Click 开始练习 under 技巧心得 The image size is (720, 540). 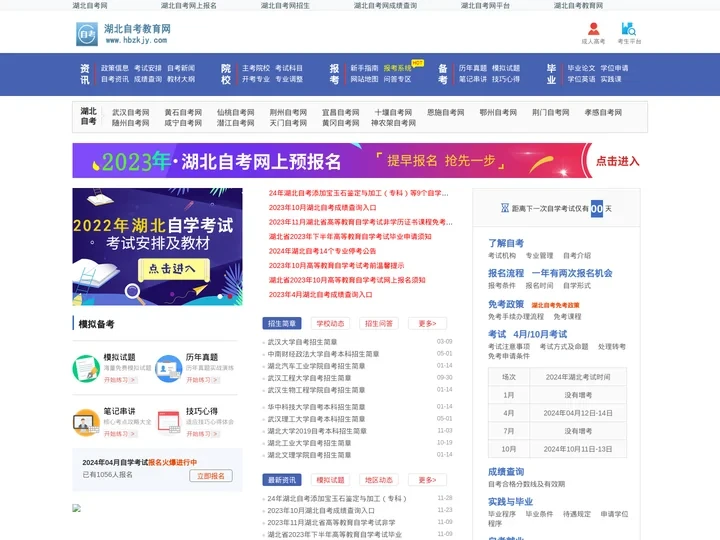point(202,433)
